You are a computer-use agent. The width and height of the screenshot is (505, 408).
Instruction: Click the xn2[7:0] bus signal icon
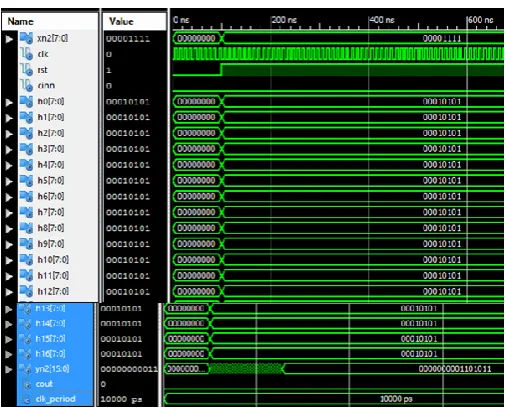(26, 38)
